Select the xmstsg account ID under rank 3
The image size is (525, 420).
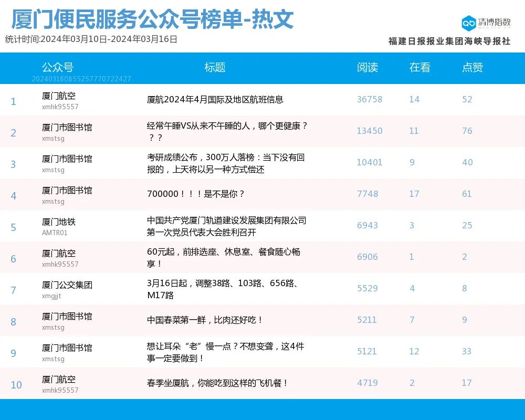click(52, 170)
